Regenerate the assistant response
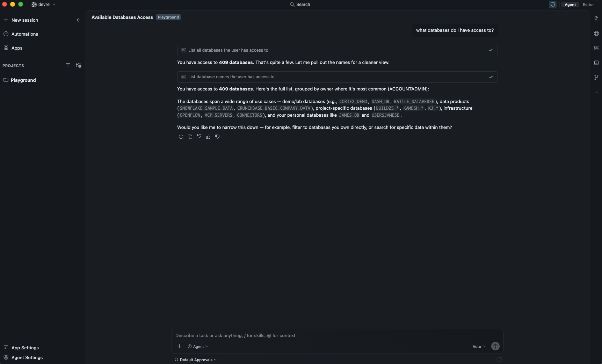 pyautogui.click(x=181, y=137)
